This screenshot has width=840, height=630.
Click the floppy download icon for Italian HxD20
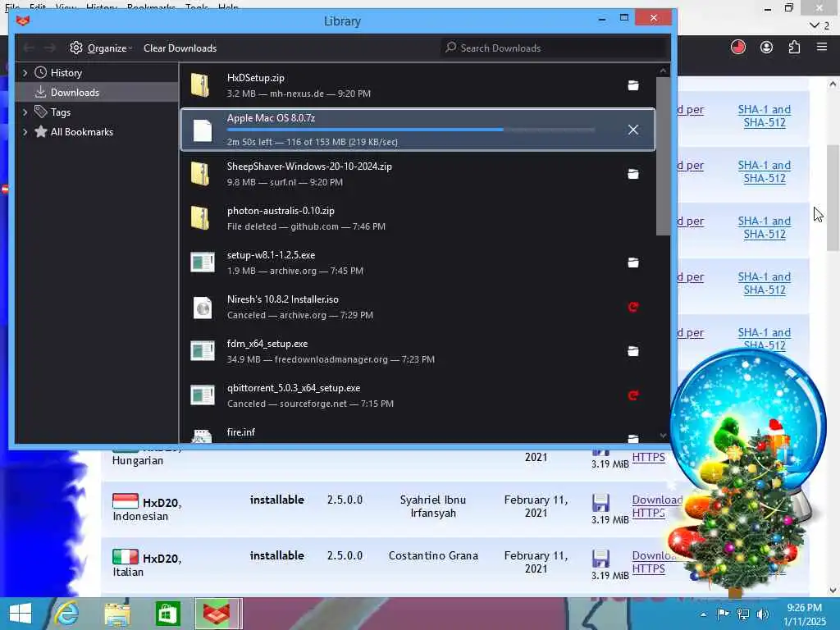pos(600,558)
